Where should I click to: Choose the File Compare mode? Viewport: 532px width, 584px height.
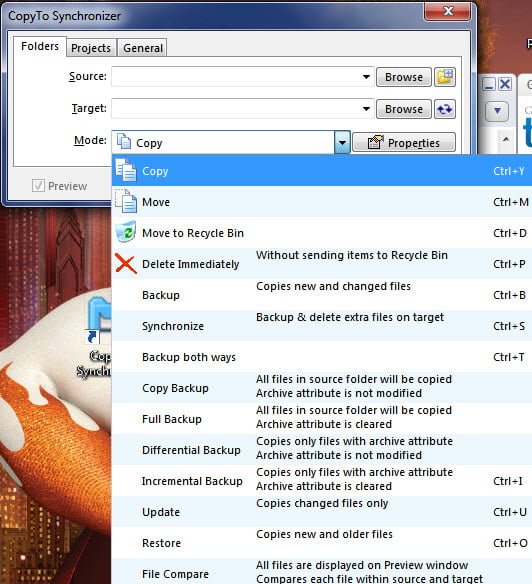pos(322,571)
